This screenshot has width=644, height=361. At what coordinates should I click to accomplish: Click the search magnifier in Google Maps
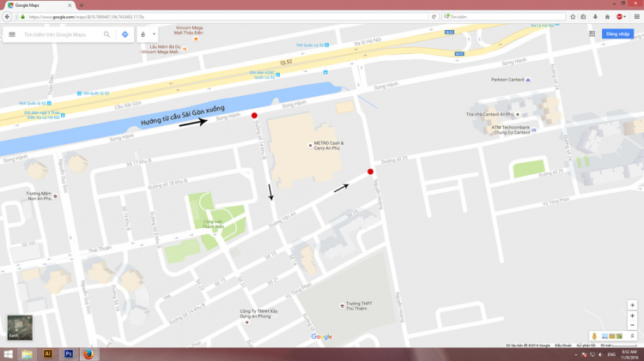point(106,34)
